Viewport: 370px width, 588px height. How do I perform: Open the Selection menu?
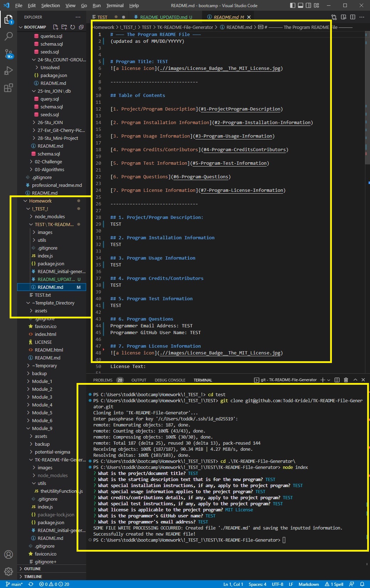[x=51, y=5]
